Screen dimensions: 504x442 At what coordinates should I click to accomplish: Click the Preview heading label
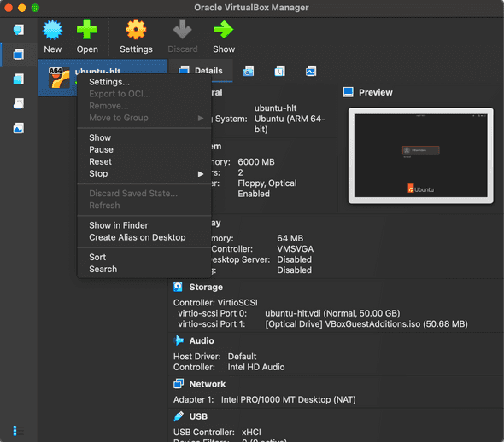pyautogui.click(x=375, y=92)
